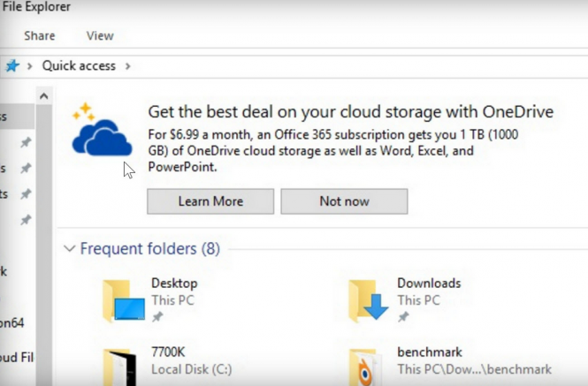The width and height of the screenshot is (588, 386).
Task: Select the Desktop folder name label
Action: (x=174, y=284)
